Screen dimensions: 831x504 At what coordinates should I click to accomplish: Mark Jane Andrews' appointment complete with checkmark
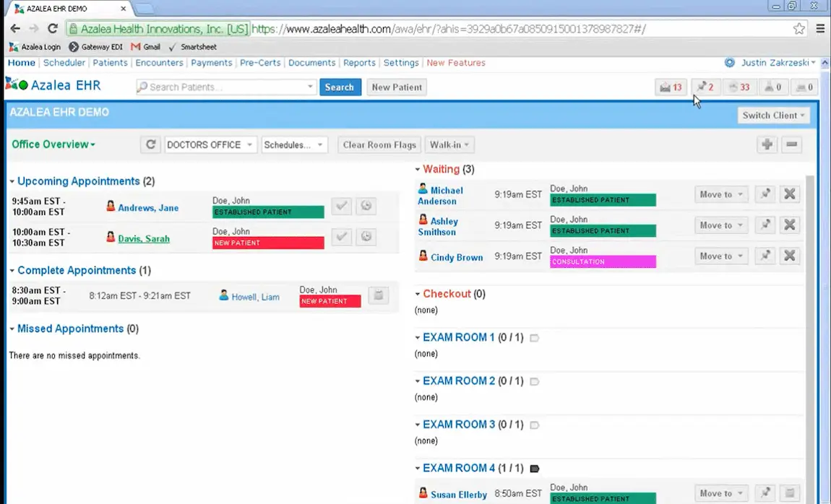pyautogui.click(x=341, y=206)
